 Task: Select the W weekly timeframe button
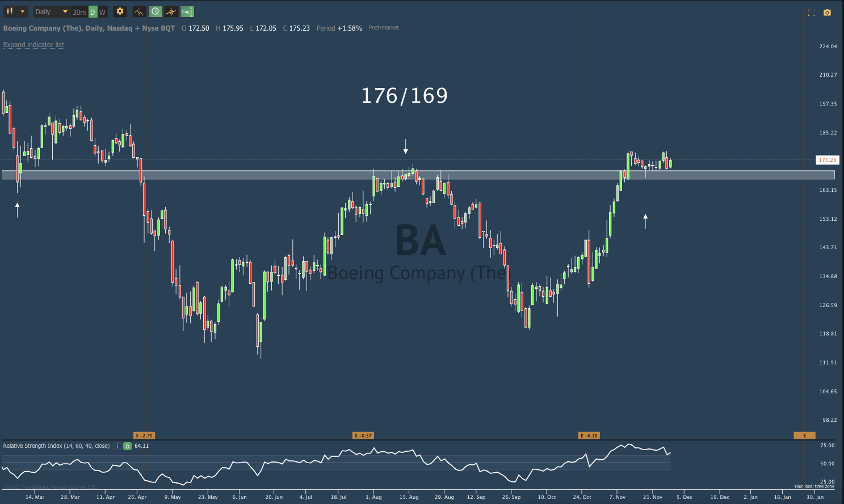click(102, 12)
